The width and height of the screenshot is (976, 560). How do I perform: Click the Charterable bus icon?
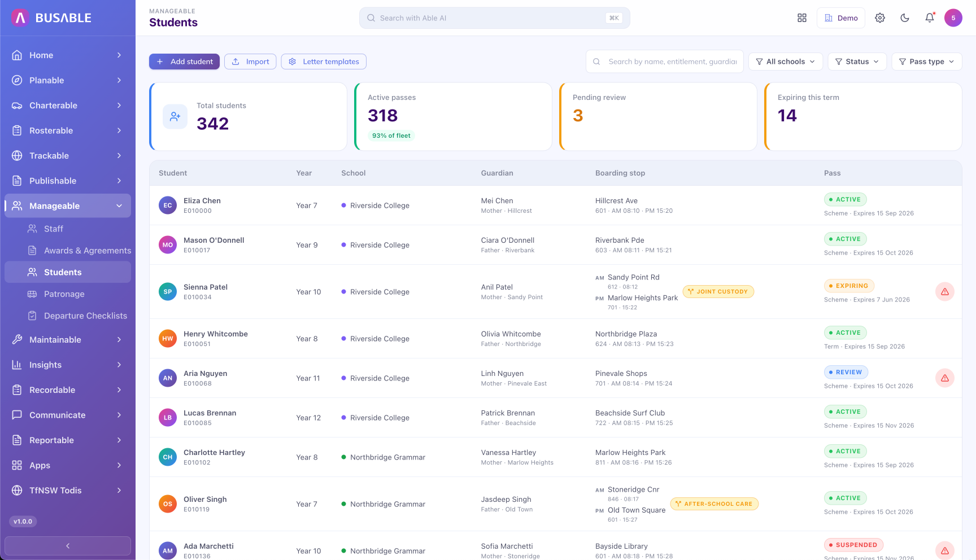17,106
